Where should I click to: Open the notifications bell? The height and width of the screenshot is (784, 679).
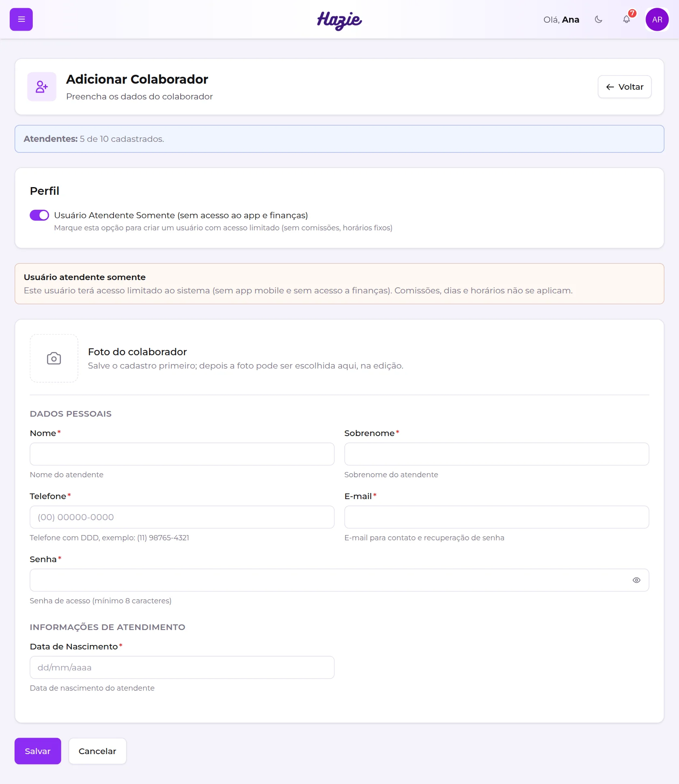626,19
